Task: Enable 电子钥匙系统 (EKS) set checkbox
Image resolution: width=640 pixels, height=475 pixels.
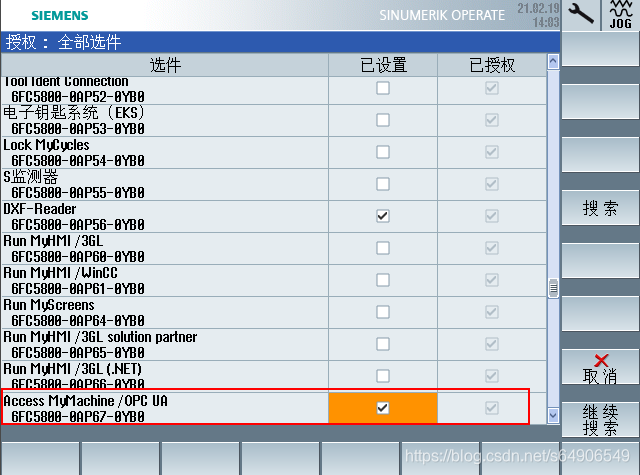Action: [382, 120]
